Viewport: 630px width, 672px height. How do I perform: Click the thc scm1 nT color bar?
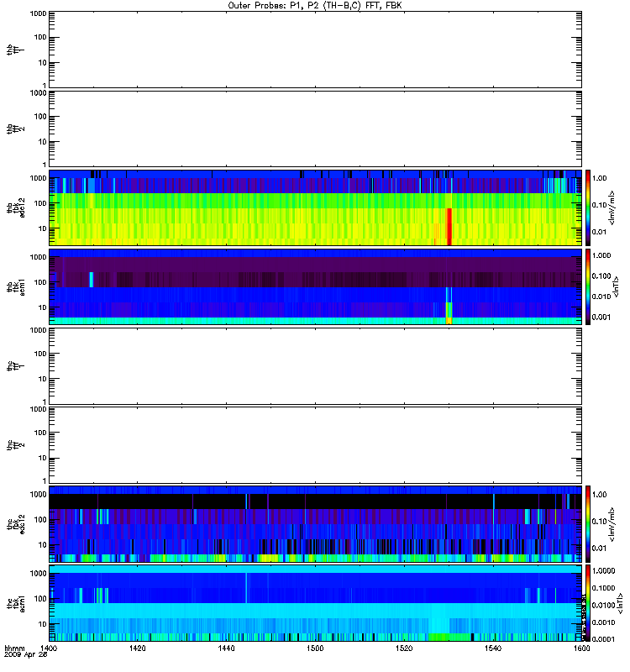pos(588,603)
